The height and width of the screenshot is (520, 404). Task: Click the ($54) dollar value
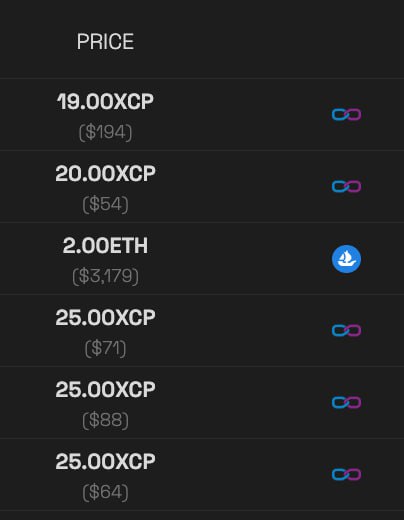105,204
